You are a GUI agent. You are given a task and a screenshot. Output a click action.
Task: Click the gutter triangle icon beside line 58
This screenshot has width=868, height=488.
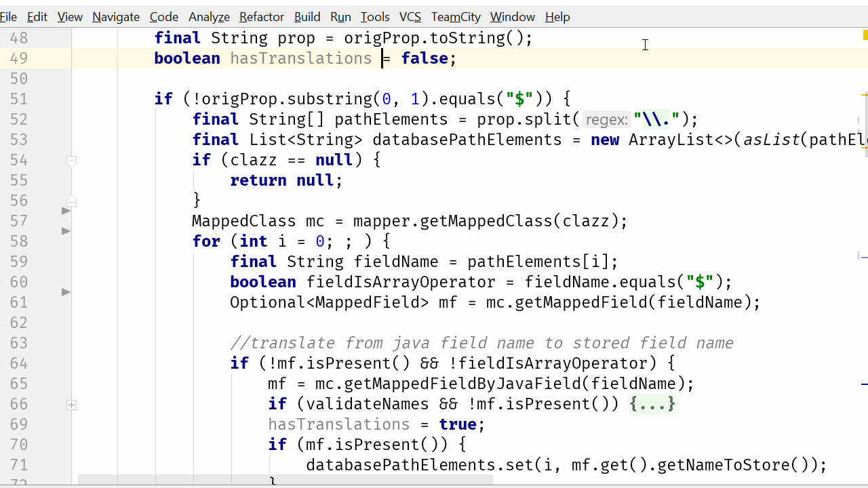point(66,231)
